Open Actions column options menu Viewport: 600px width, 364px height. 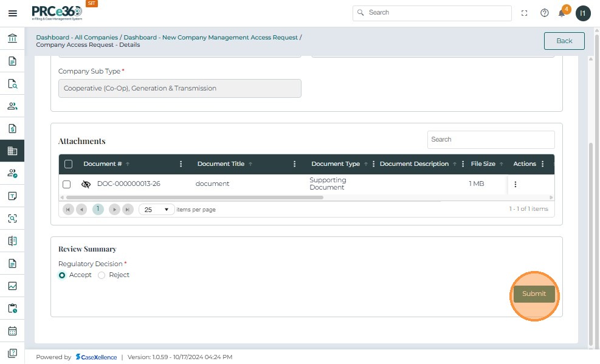pyautogui.click(x=542, y=164)
